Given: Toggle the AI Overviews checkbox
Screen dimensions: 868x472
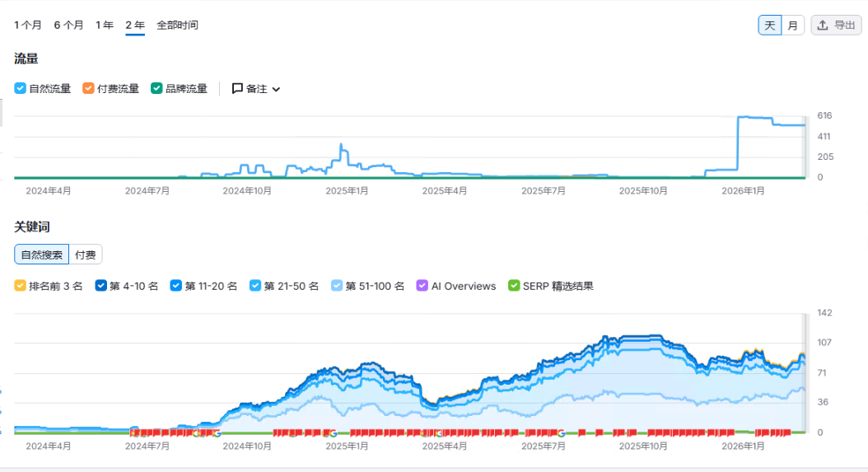Looking at the screenshot, I should point(422,286).
